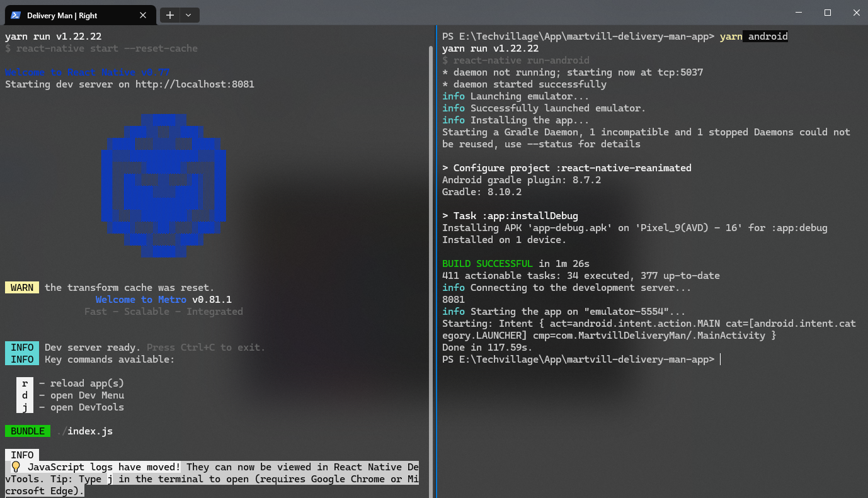Viewport: 868px width, 498px height.
Task: Click the blue React ASCII art logo
Action: click(x=164, y=186)
